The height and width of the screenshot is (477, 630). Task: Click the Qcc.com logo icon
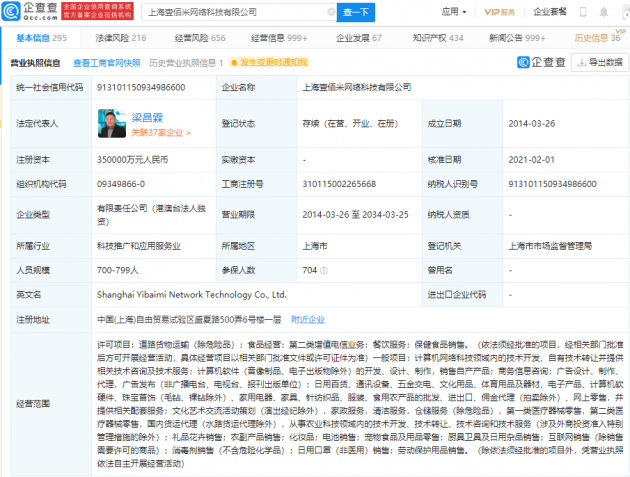(x=11, y=11)
